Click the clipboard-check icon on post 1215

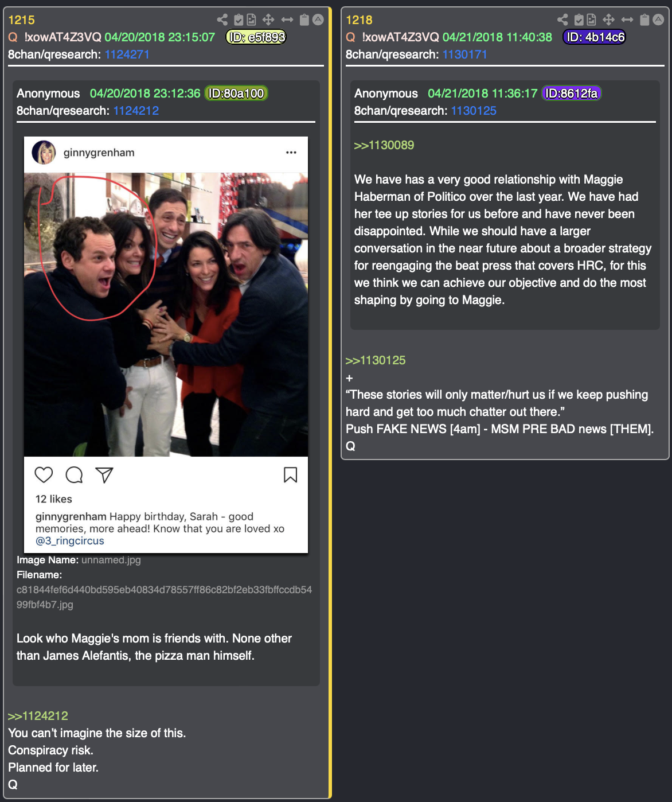click(239, 20)
